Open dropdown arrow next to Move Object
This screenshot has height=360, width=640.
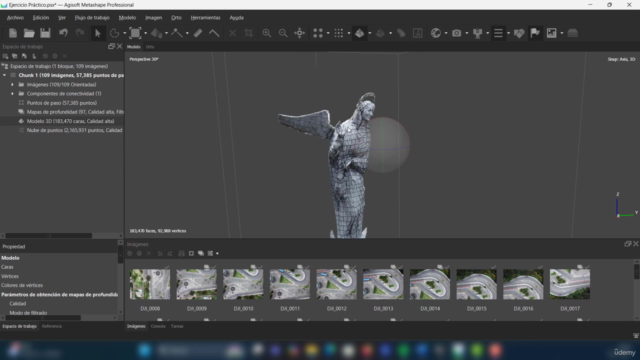click(166, 33)
